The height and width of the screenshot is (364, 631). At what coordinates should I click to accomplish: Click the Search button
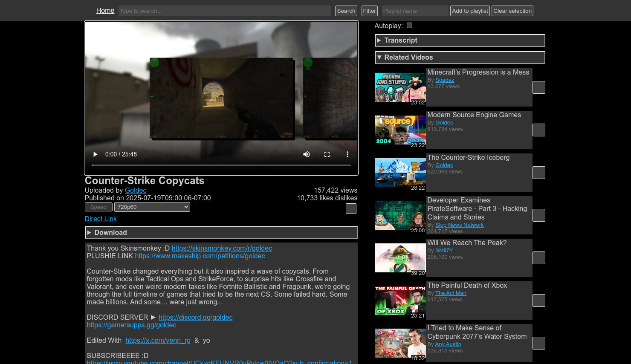click(346, 11)
